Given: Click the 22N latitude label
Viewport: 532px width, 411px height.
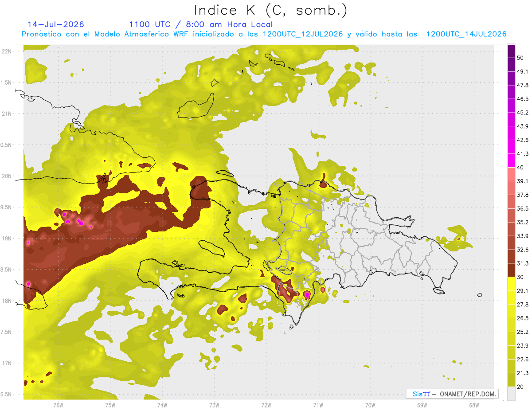Looking at the screenshot, I should pyautogui.click(x=7, y=51).
